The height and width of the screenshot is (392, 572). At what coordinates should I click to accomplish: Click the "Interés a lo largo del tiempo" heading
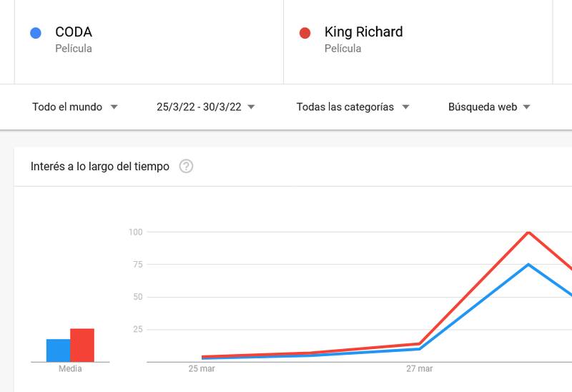(x=100, y=167)
